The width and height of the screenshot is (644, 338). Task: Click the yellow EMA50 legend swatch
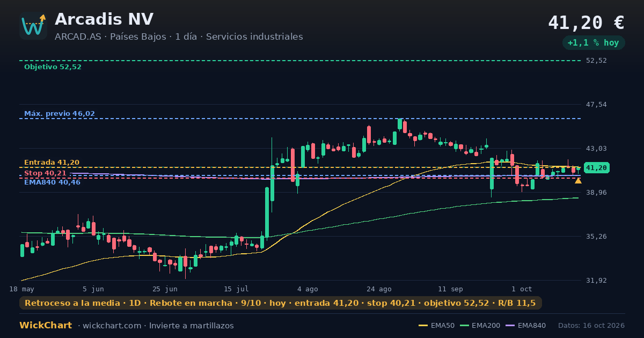point(423,326)
